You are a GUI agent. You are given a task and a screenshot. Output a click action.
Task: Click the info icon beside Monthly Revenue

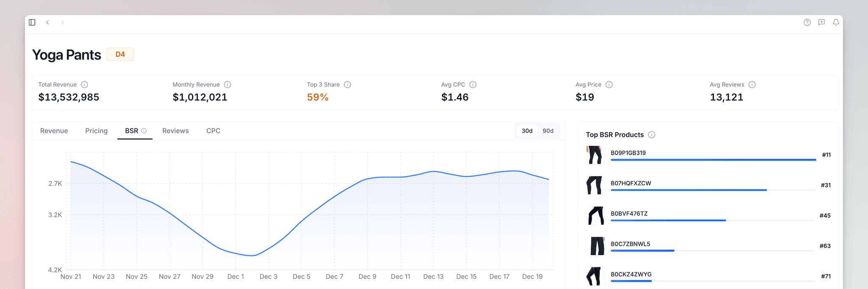(228, 85)
